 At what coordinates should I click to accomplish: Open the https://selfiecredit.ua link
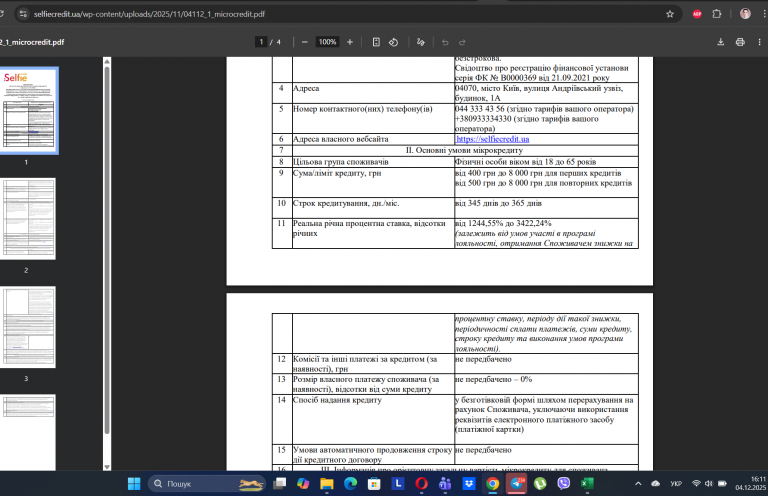(x=492, y=139)
